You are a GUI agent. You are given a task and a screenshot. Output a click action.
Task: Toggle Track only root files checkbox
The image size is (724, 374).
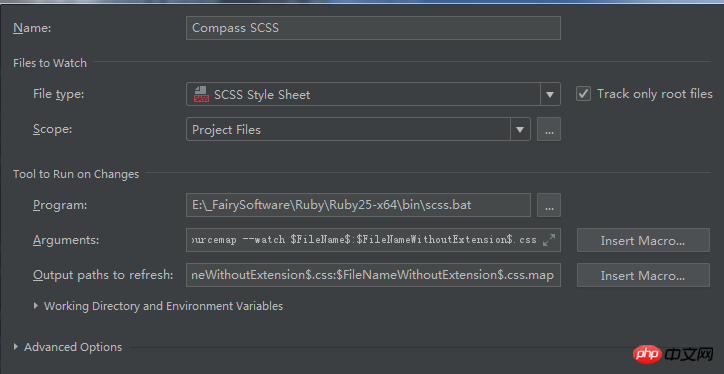point(583,94)
